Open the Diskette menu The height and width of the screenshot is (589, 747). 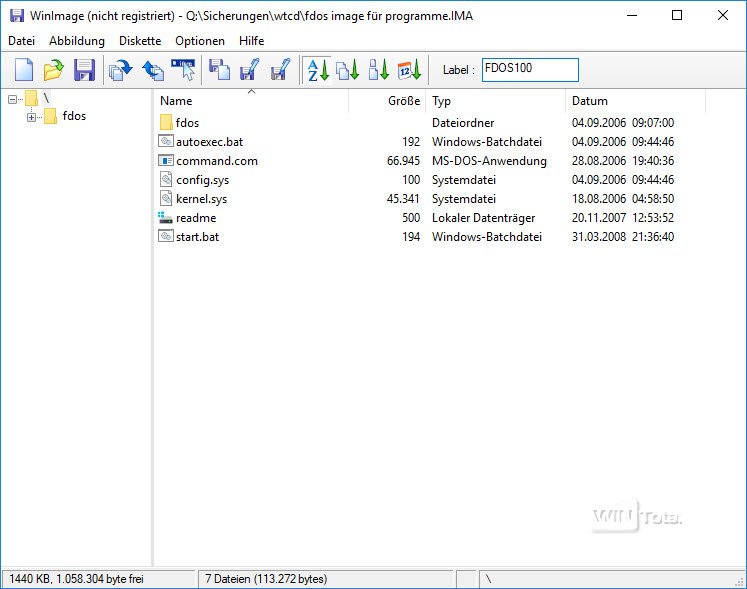pyautogui.click(x=140, y=41)
